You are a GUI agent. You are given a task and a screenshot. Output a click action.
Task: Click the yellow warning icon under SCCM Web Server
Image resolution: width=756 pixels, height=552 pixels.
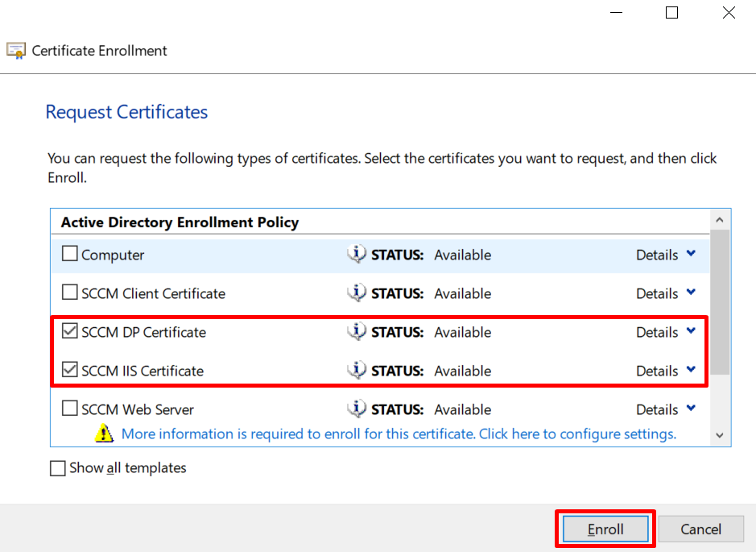tap(104, 433)
